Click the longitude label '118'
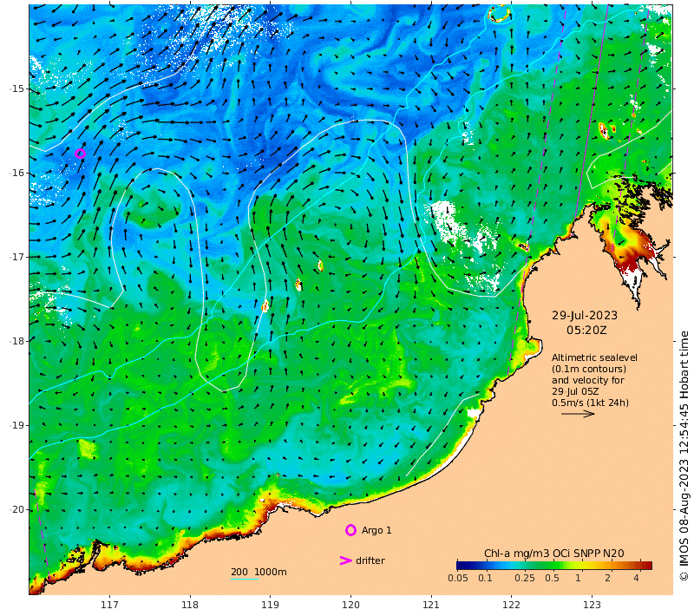The height and width of the screenshot is (616, 694). pos(190,605)
